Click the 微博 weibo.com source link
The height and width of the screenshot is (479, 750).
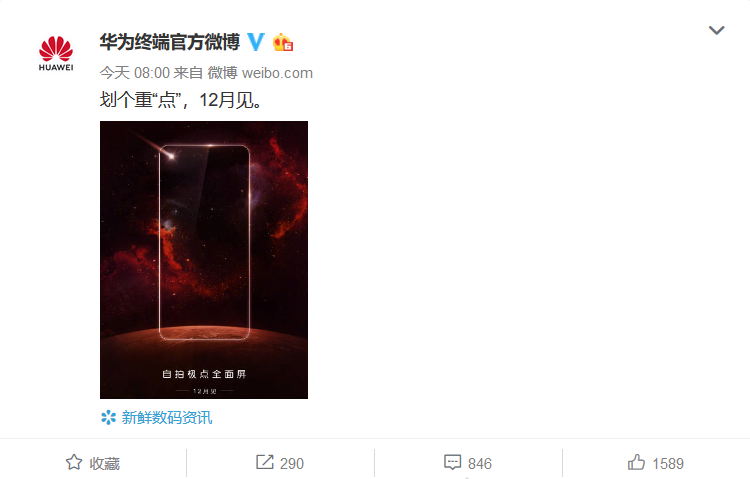click(260, 73)
